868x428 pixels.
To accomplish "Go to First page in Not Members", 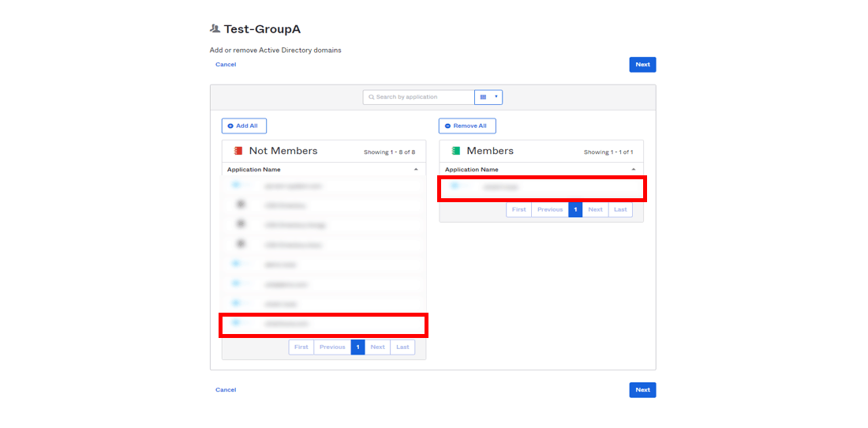I will pos(301,347).
